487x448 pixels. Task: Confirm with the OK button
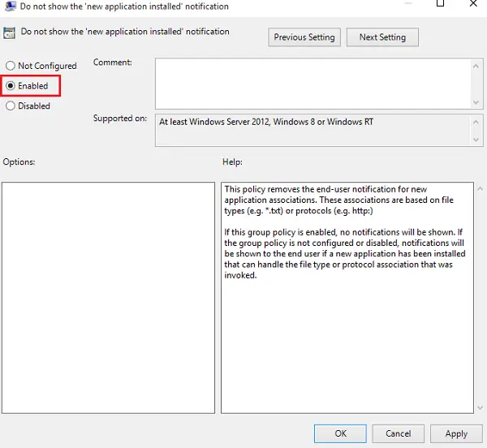point(340,433)
